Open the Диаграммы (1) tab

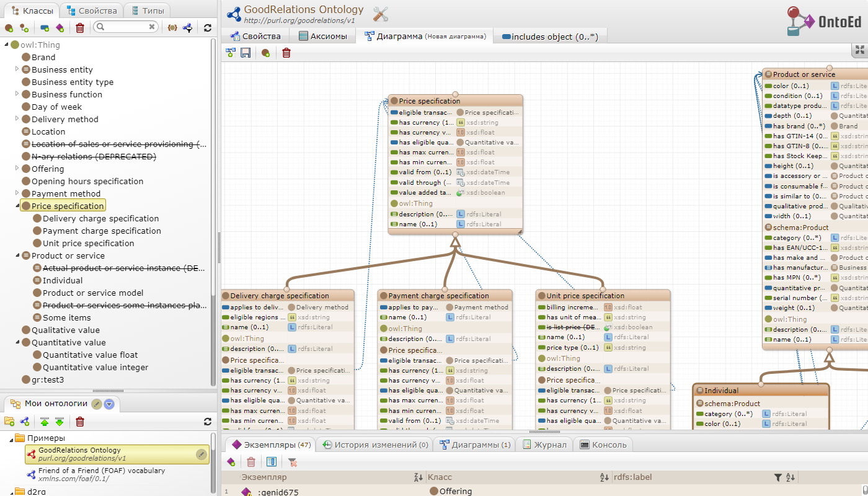point(476,445)
